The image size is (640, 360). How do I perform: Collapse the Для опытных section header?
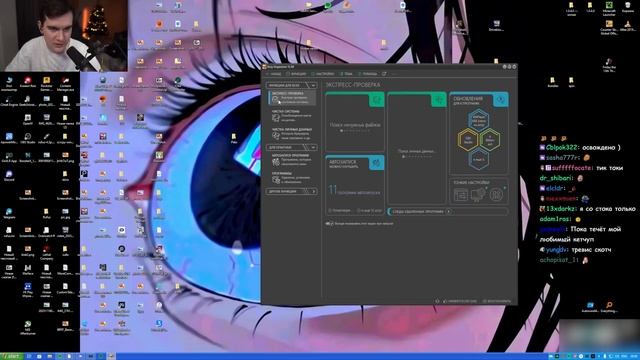tap(291, 147)
